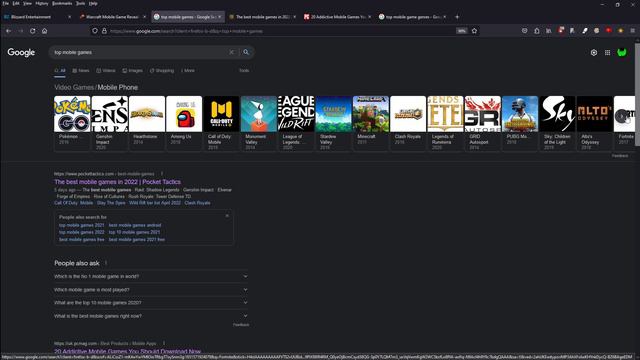Open the Pokémon GO game thumbnail

(72, 114)
